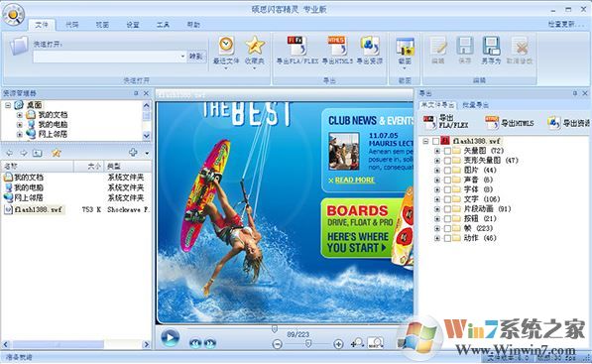This screenshot has height=364, width=592.
Task: Switch to the 视图 ribbon tab
Action: click(x=102, y=25)
